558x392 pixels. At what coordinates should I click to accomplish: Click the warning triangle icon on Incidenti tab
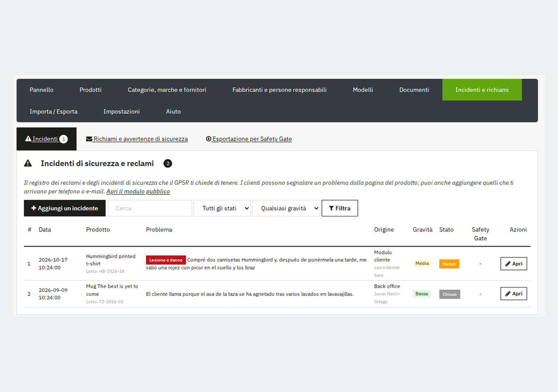click(x=28, y=139)
